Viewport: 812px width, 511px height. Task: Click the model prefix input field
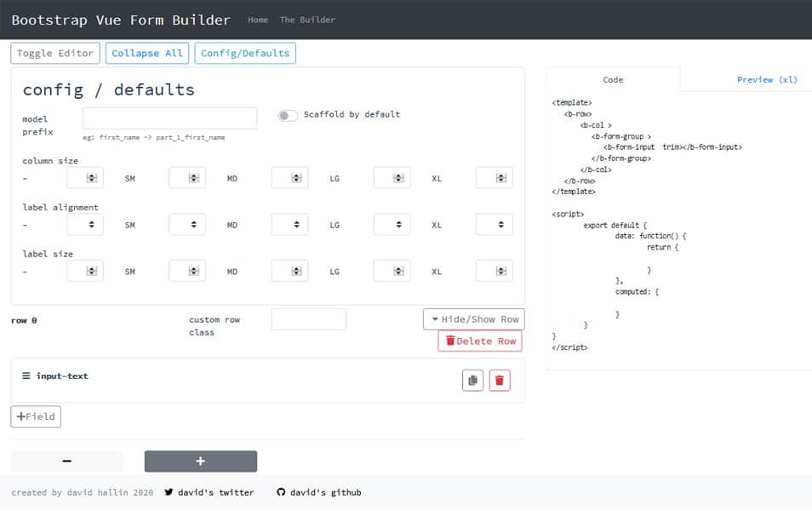(x=169, y=116)
